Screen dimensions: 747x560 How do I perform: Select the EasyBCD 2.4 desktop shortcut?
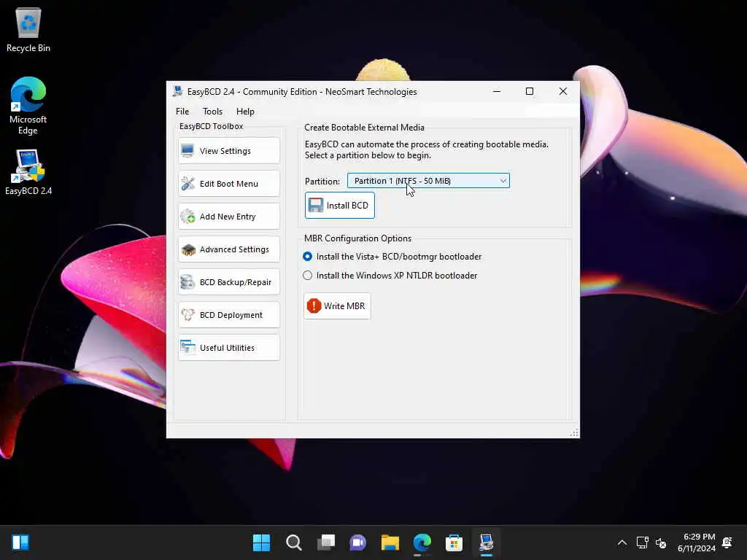click(x=28, y=172)
